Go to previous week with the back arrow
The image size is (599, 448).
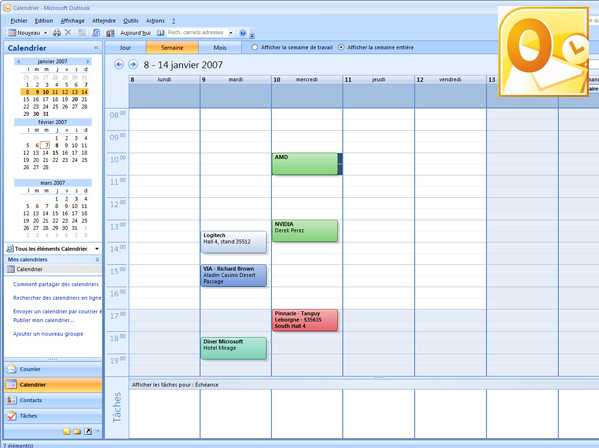119,65
